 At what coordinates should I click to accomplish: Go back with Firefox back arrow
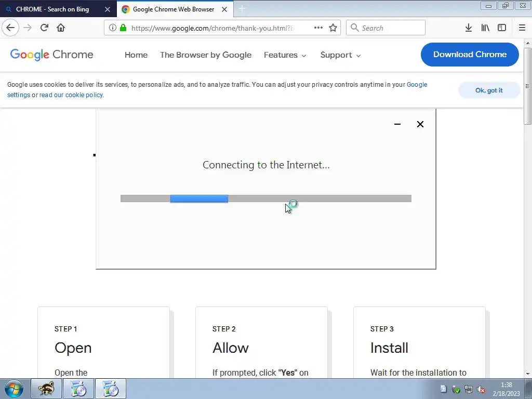pyautogui.click(x=10, y=28)
